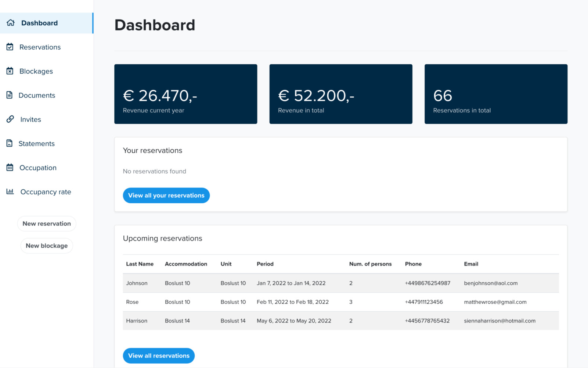Click the Statements document icon
This screenshot has width=588, height=368.
10,143
